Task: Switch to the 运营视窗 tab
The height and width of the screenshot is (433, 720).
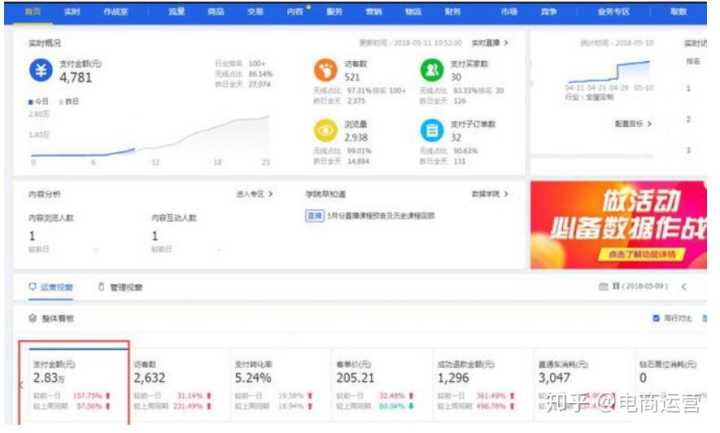Action: point(51,287)
